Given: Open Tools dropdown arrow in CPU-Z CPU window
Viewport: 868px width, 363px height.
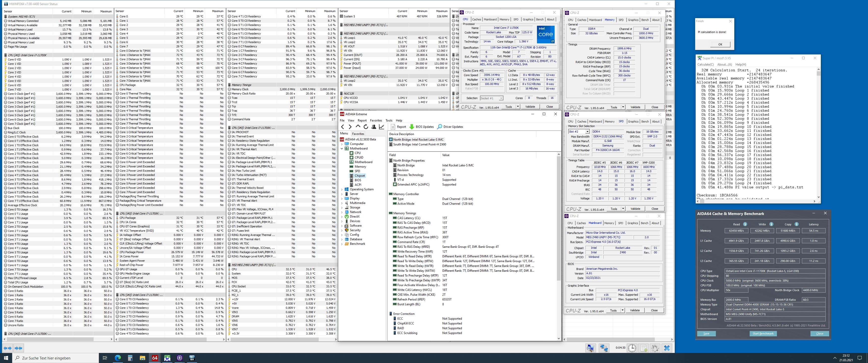Looking at the screenshot, I should coord(518,107).
